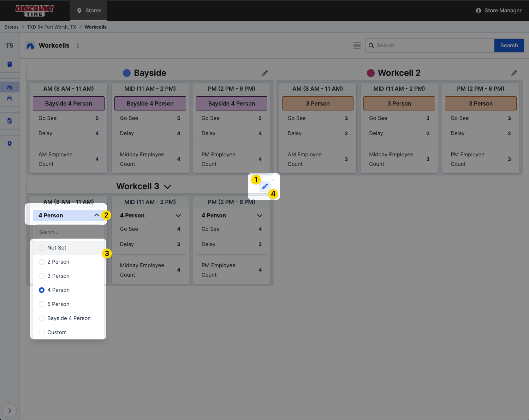
Task: Click the clipboard icon in left sidebar
Action: (x=10, y=64)
